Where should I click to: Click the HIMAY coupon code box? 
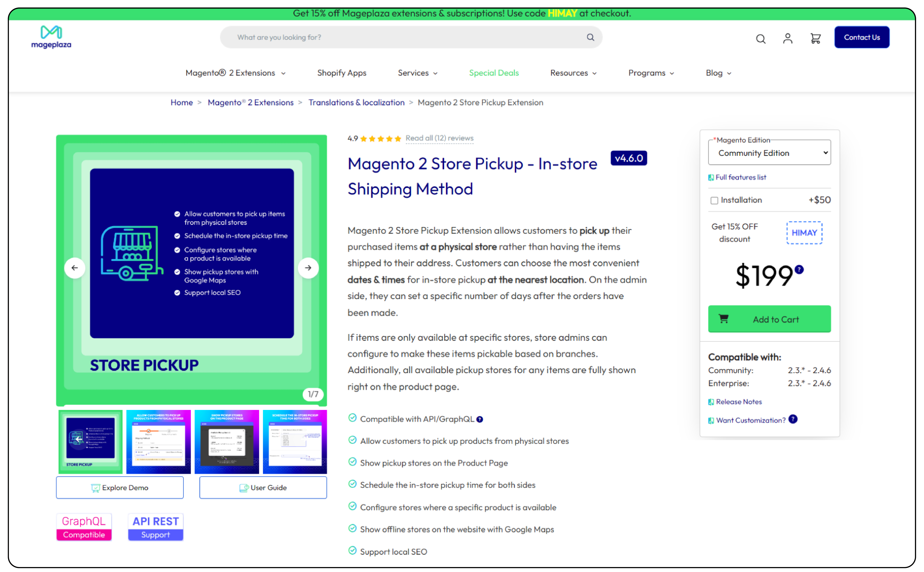[804, 233]
